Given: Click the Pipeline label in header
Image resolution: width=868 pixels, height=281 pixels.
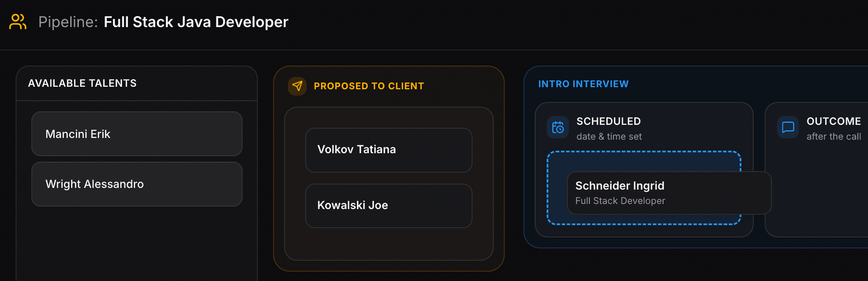Looking at the screenshot, I should 68,22.
